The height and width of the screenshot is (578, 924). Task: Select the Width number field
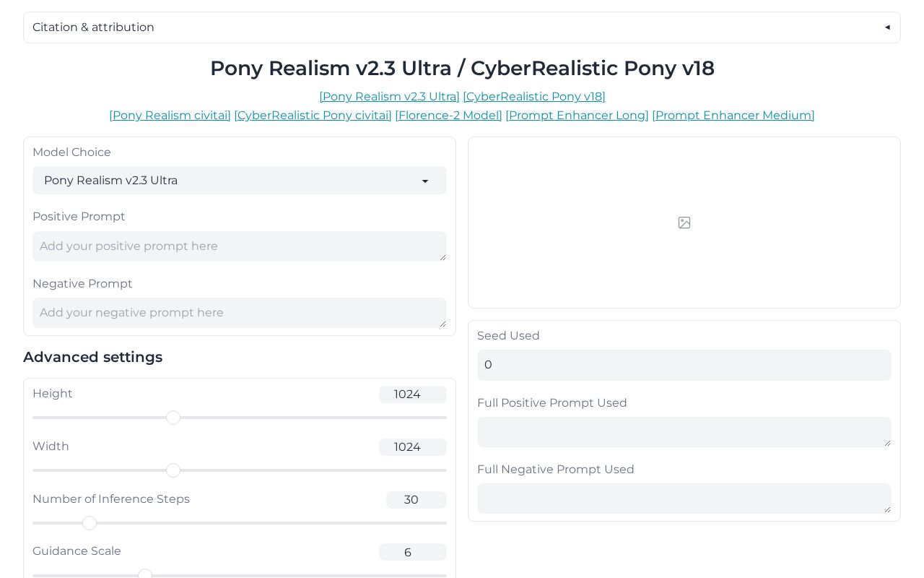point(413,447)
